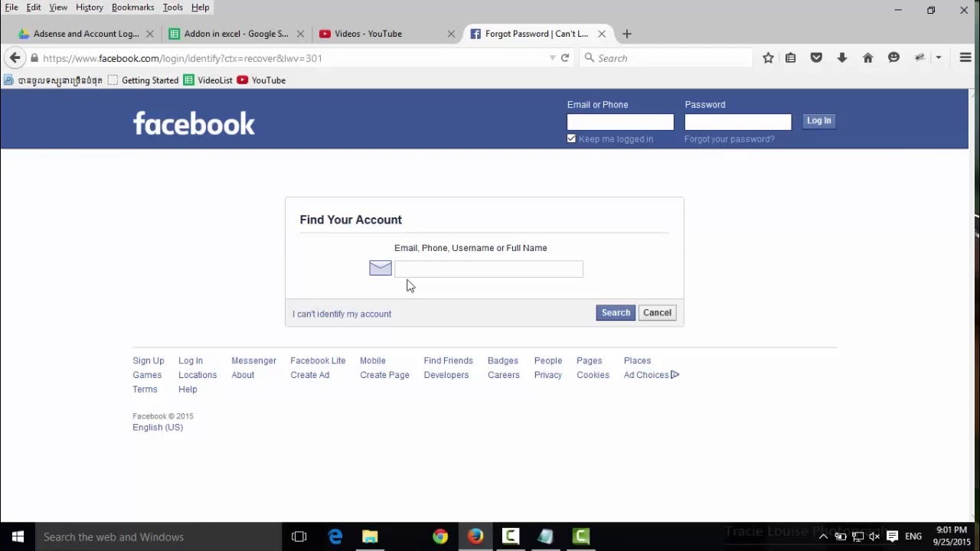980x551 pixels.
Task: Open the VideoList bookmark
Action: 207,80
